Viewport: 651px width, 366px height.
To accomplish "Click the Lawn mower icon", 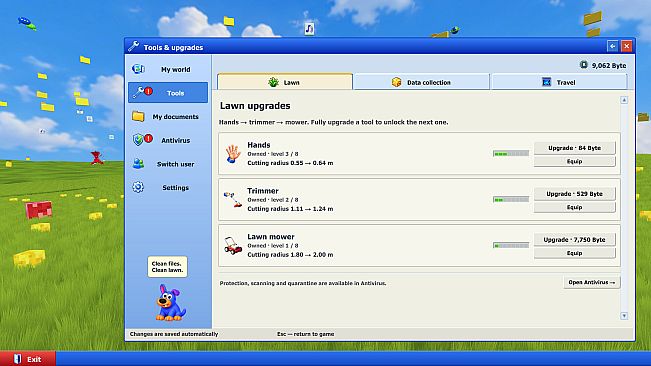I will pos(233,245).
